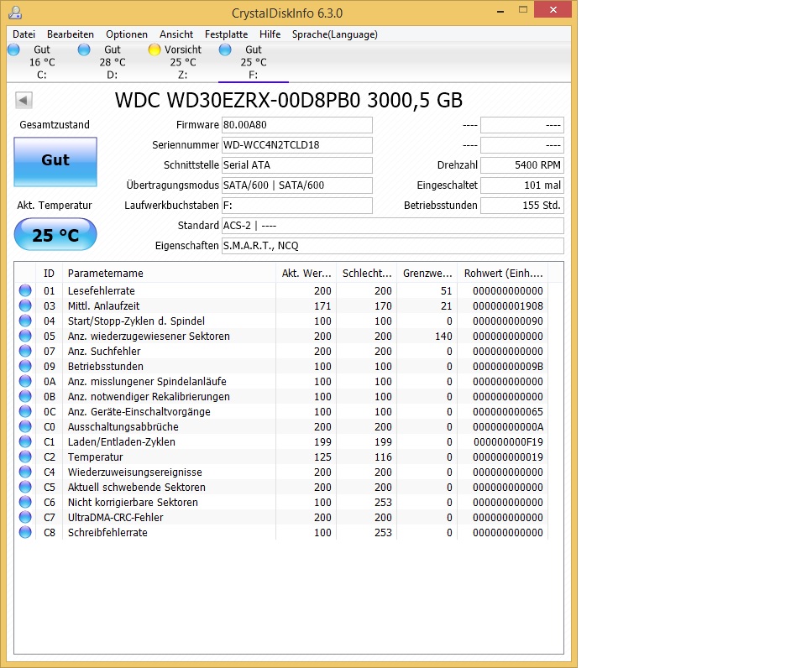Click status orb of Anz. Suchfehler row
This screenshot has width=812, height=668.
[x=25, y=351]
